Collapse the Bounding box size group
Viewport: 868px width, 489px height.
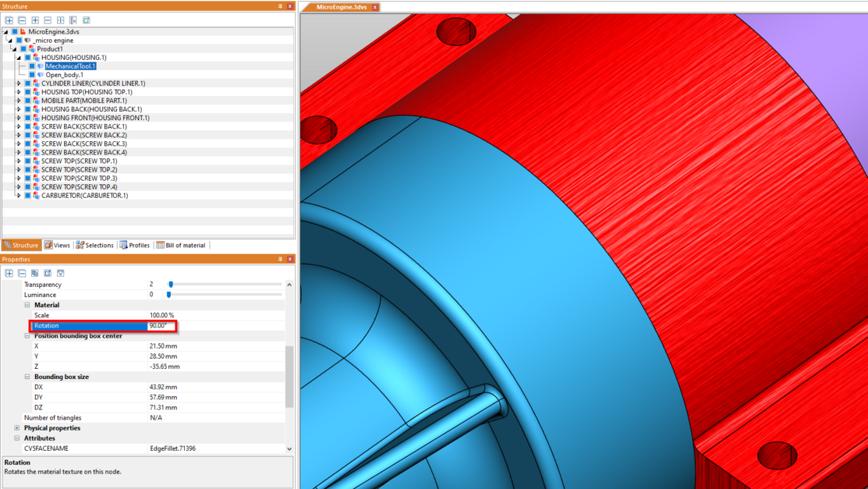[x=27, y=377]
